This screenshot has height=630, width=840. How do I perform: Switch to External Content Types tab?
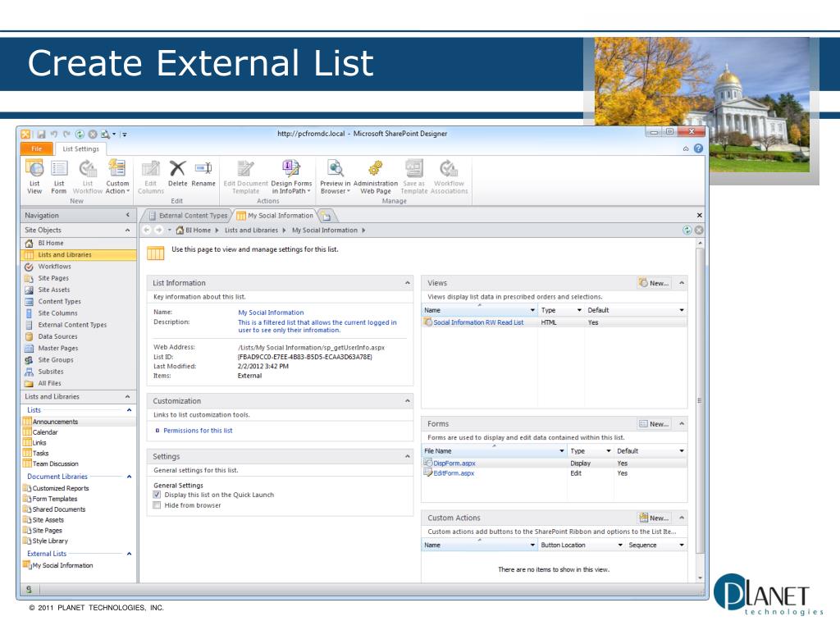click(x=188, y=216)
